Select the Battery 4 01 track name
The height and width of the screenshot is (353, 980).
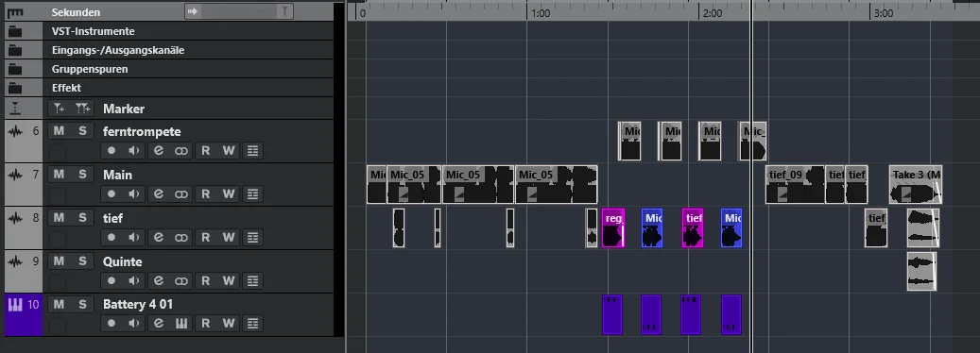(138, 304)
